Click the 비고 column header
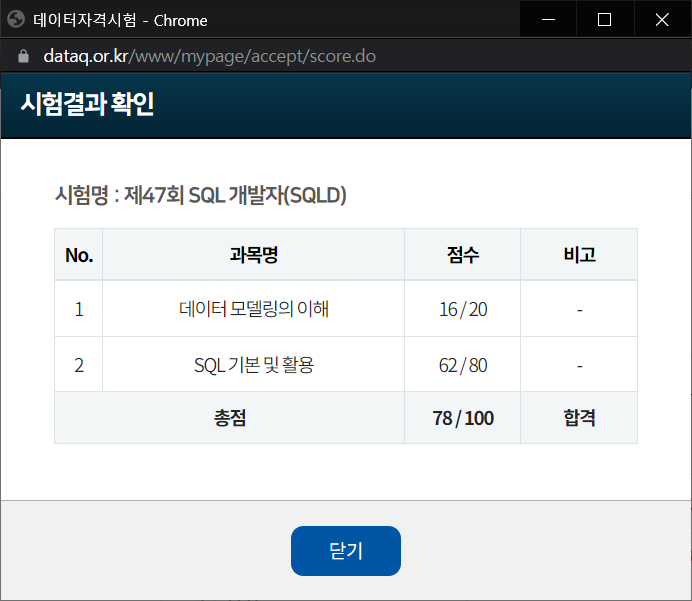The image size is (692, 601). (x=579, y=255)
